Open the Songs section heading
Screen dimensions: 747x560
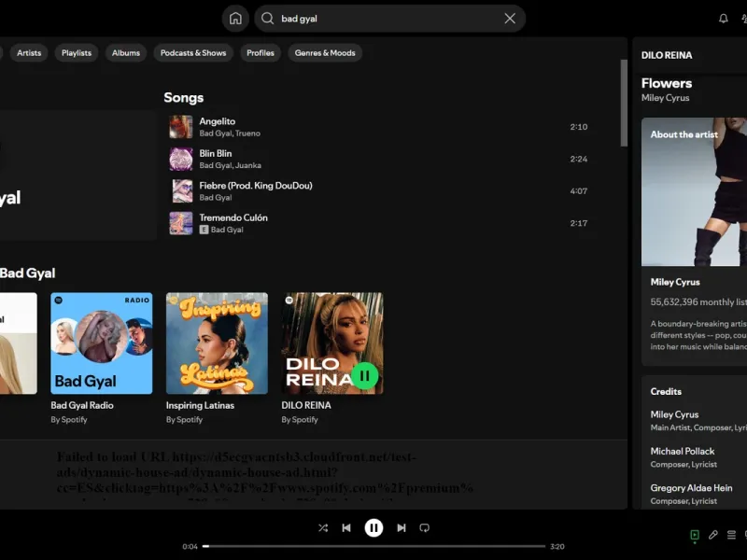click(x=183, y=98)
